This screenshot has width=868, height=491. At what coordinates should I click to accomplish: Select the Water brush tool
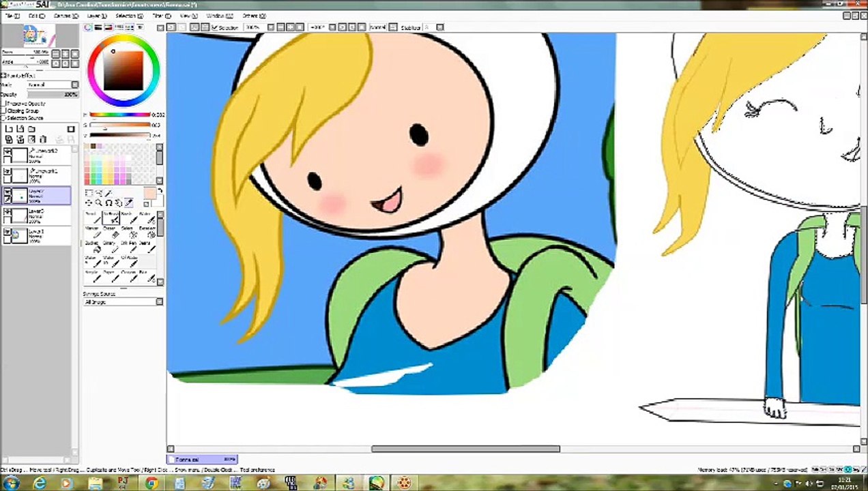[147, 218]
